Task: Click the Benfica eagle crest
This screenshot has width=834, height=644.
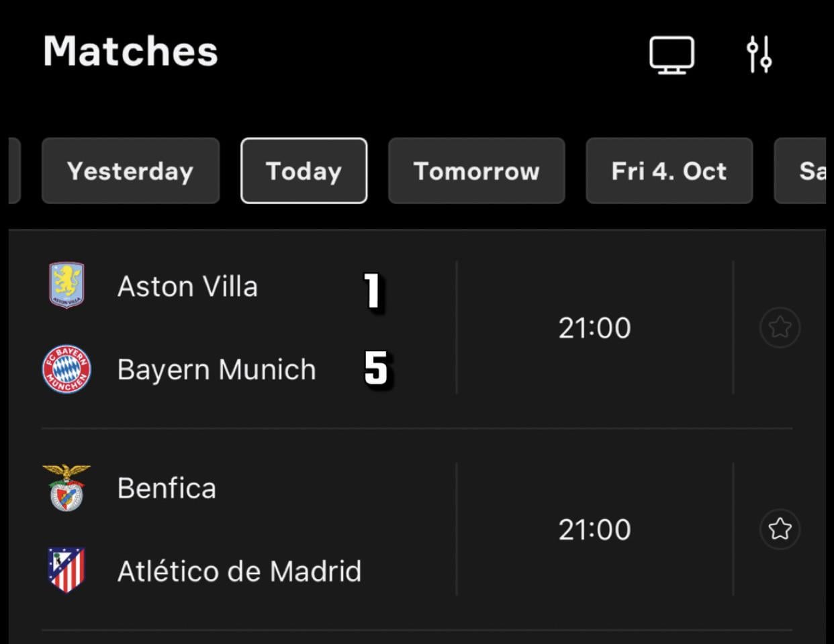Action: point(66,488)
